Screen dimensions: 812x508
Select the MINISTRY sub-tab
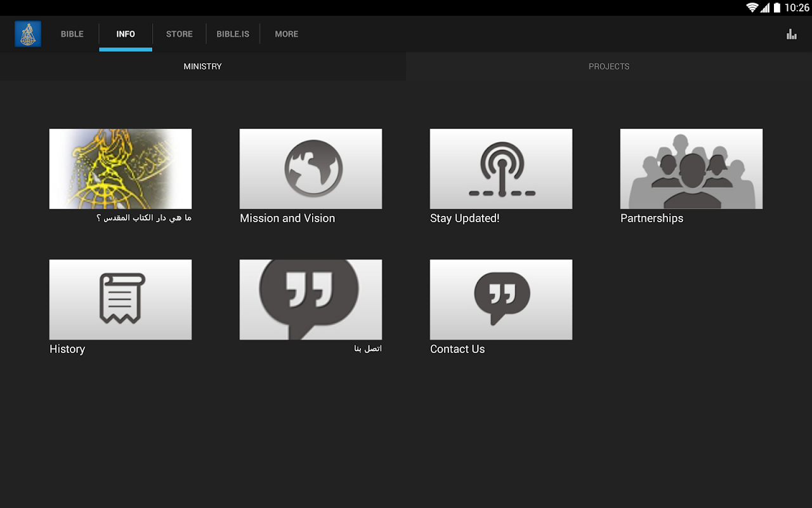[x=203, y=66]
